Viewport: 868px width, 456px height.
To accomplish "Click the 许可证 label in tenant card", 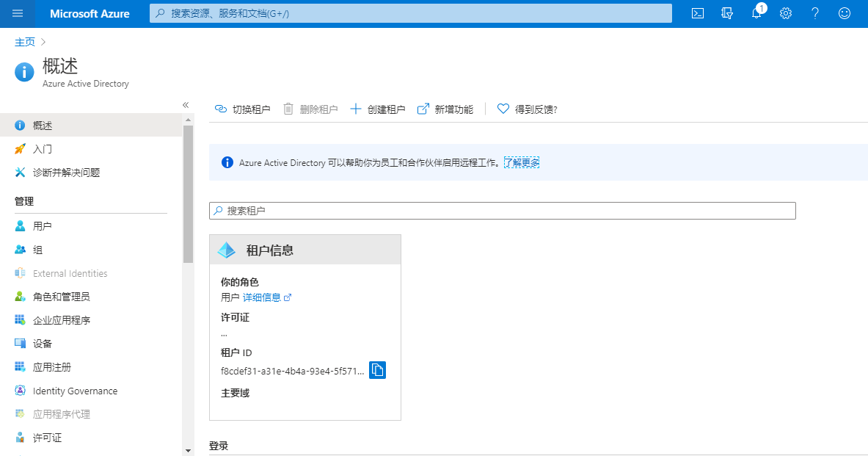I will [x=236, y=317].
